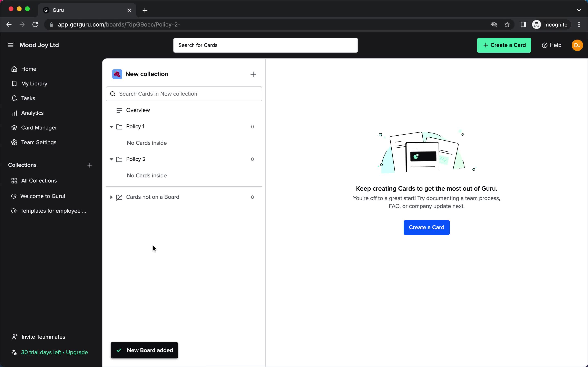Click the Card Manager icon
588x367 pixels.
click(x=14, y=127)
